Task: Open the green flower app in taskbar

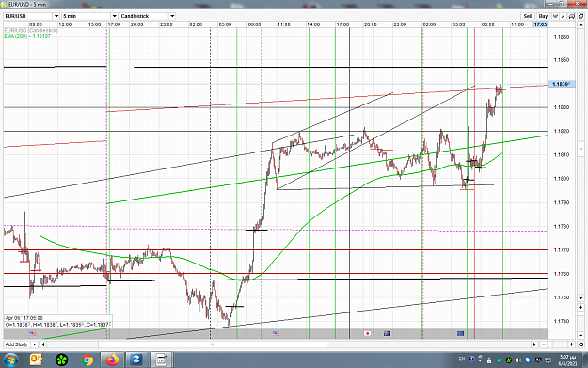Action: (x=61, y=360)
